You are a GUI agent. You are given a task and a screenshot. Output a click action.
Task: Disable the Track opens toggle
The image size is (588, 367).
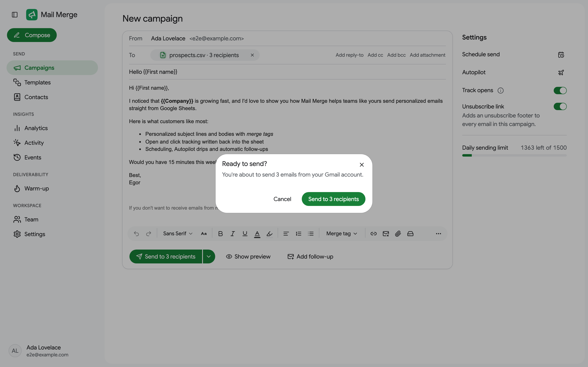pos(560,91)
